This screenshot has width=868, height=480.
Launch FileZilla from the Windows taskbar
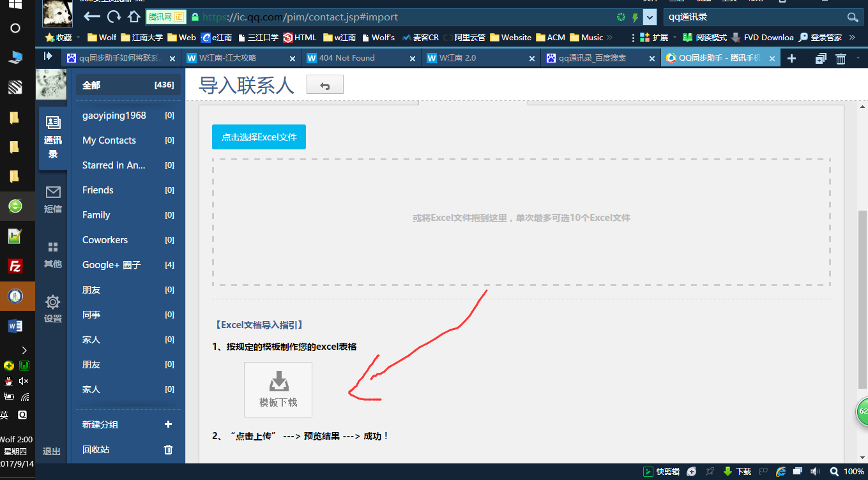click(15, 266)
